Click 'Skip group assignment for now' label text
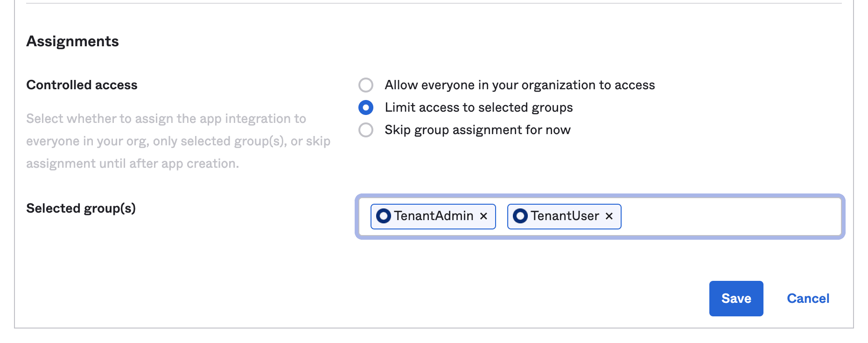The image size is (868, 343). (477, 130)
